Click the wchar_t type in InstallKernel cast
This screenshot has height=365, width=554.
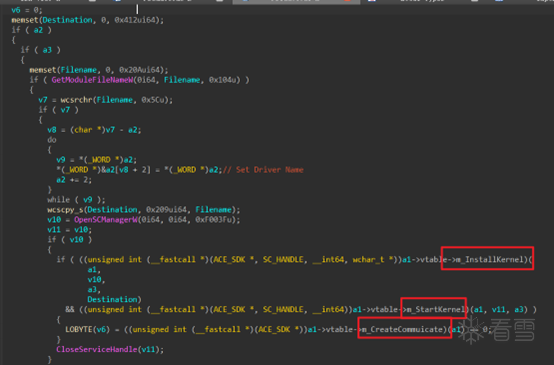pos(368,260)
